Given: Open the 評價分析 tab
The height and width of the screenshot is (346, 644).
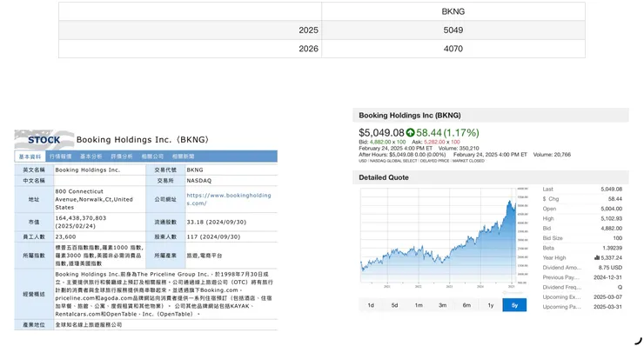Looking at the screenshot, I should click(122, 156).
